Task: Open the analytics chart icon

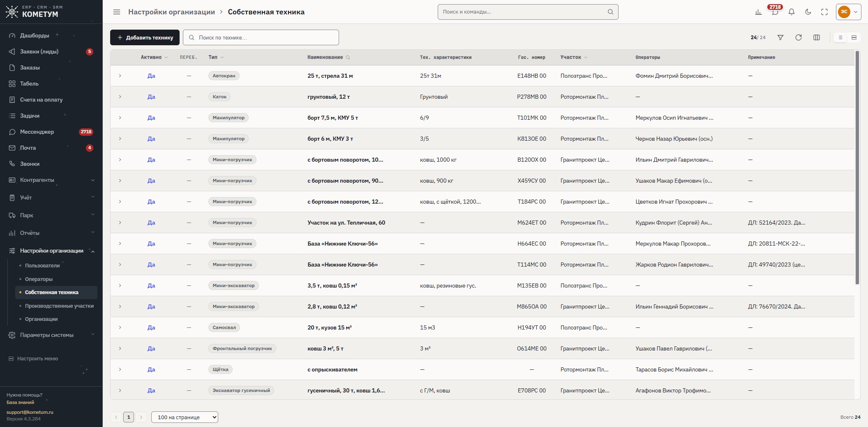Action: (759, 12)
